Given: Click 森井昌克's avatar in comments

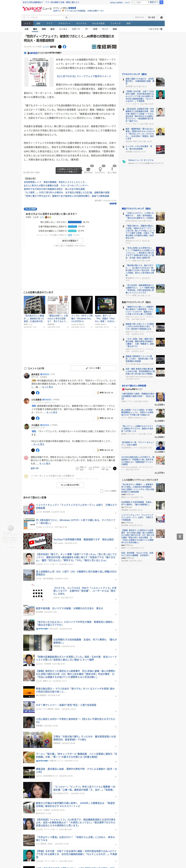Looking at the screenshot, I should (26, 375).
